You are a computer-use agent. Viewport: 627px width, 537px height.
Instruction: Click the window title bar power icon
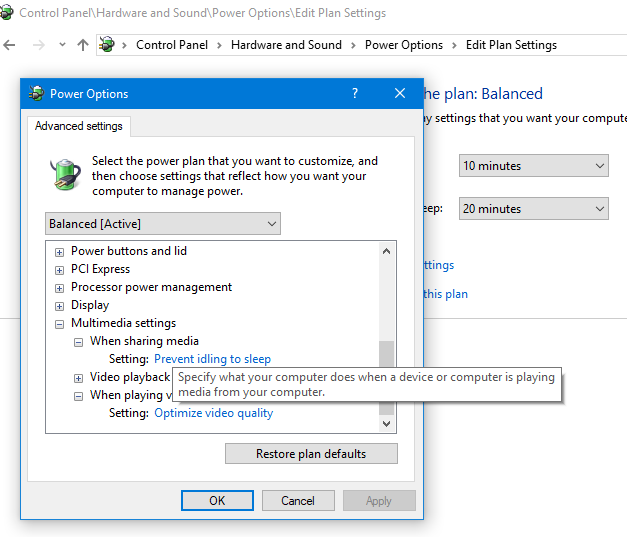[x=6, y=12]
